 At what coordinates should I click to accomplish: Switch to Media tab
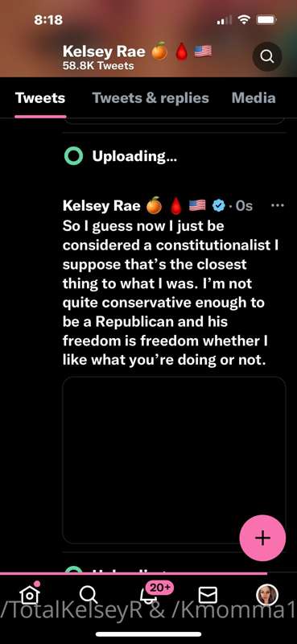tap(254, 98)
